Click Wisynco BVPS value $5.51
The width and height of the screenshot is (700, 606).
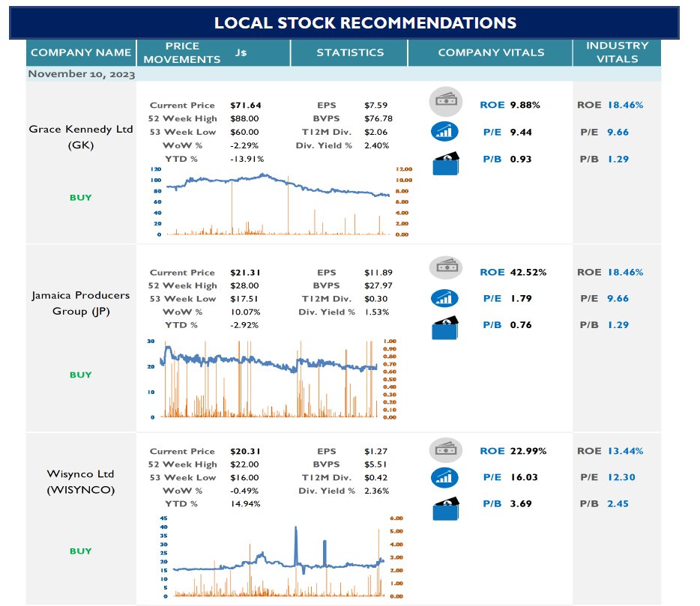(x=375, y=464)
